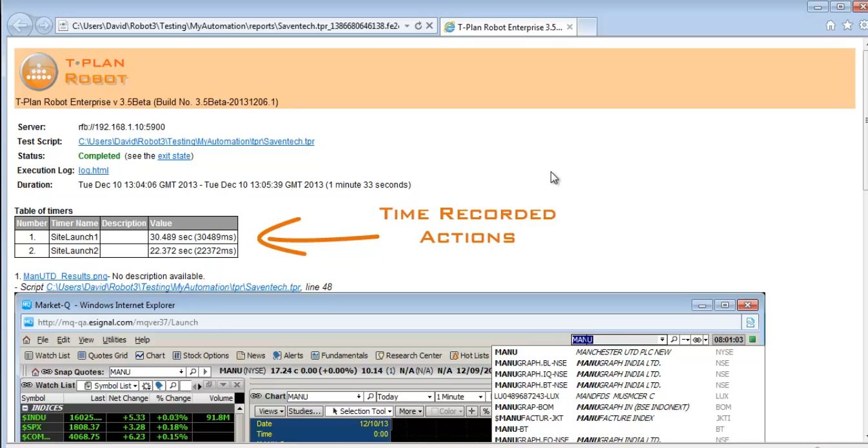
Task: Open the News toolbar button
Action: pyautogui.click(x=251, y=355)
